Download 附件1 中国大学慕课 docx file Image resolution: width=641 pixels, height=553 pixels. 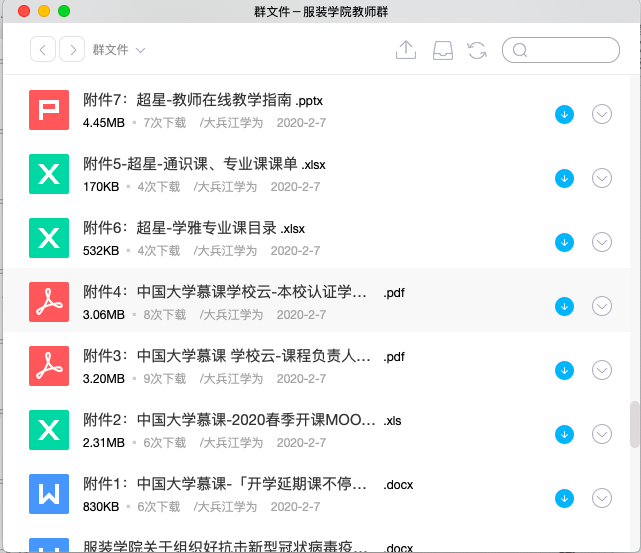click(x=564, y=498)
